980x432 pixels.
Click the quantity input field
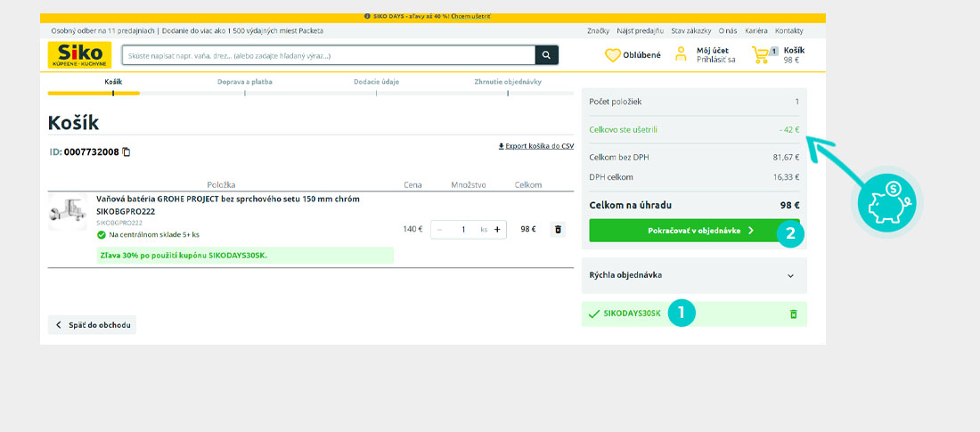[463, 230]
